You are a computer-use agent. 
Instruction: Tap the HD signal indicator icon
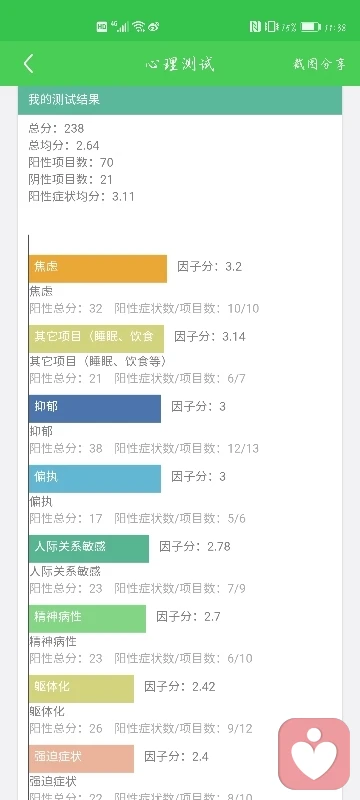pos(102,27)
